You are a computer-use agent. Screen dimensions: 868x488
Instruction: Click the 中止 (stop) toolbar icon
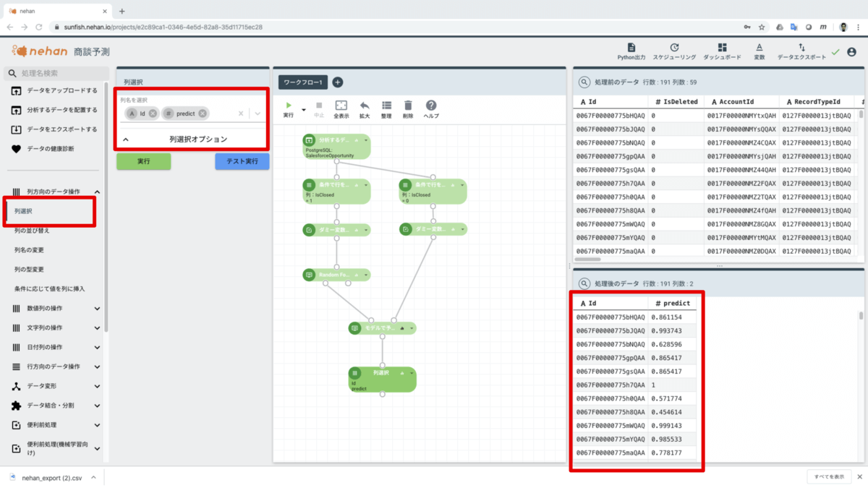(x=319, y=106)
